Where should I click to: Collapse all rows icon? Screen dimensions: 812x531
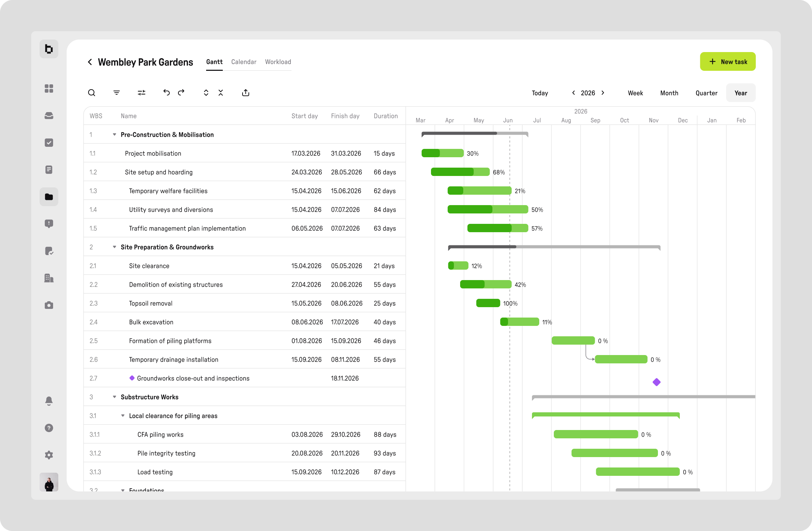pyautogui.click(x=221, y=93)
